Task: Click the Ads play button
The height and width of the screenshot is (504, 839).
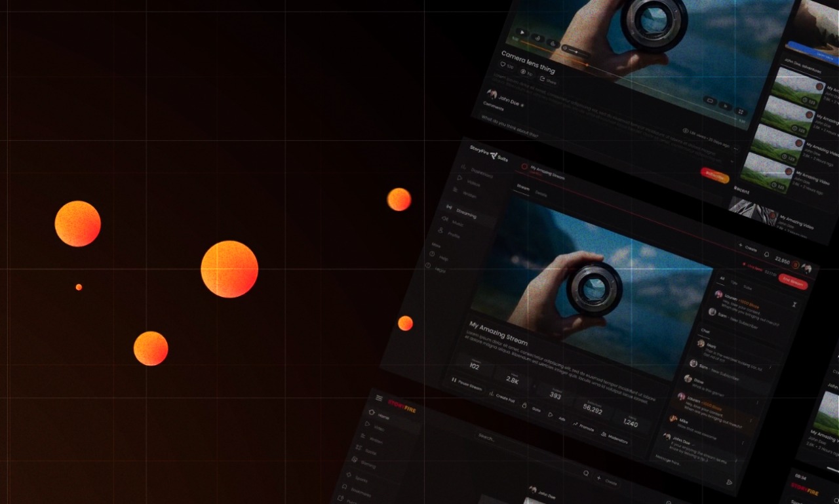Action: 557,417
